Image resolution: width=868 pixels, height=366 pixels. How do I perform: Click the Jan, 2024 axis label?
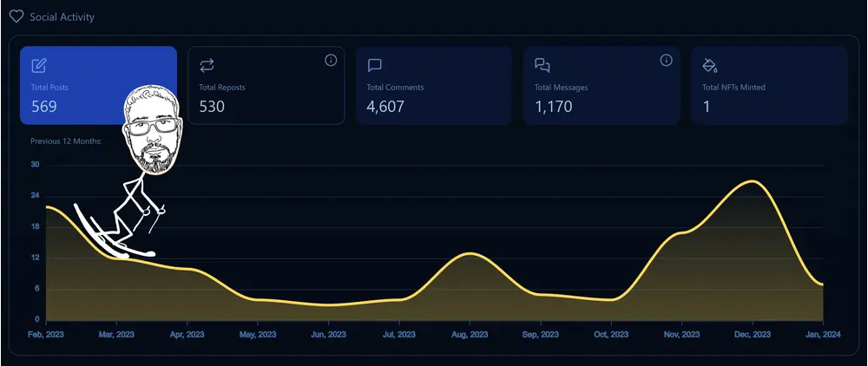click(822, 334)
